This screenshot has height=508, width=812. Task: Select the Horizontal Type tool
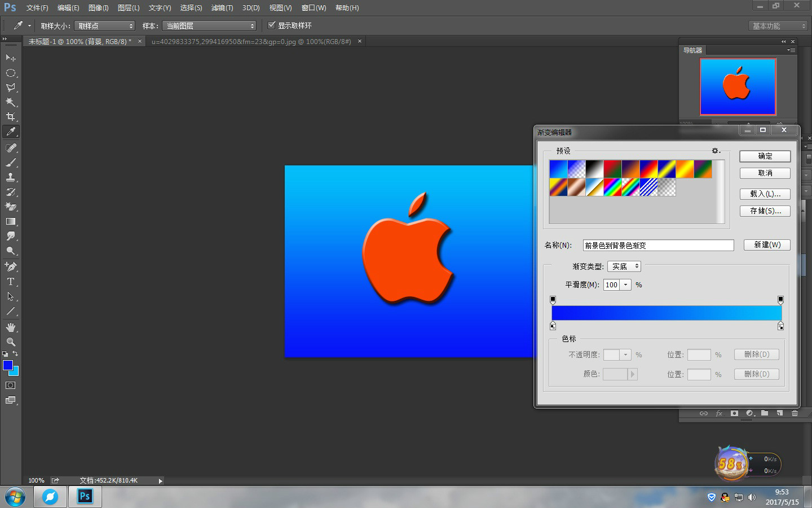[x=11, y=282]
